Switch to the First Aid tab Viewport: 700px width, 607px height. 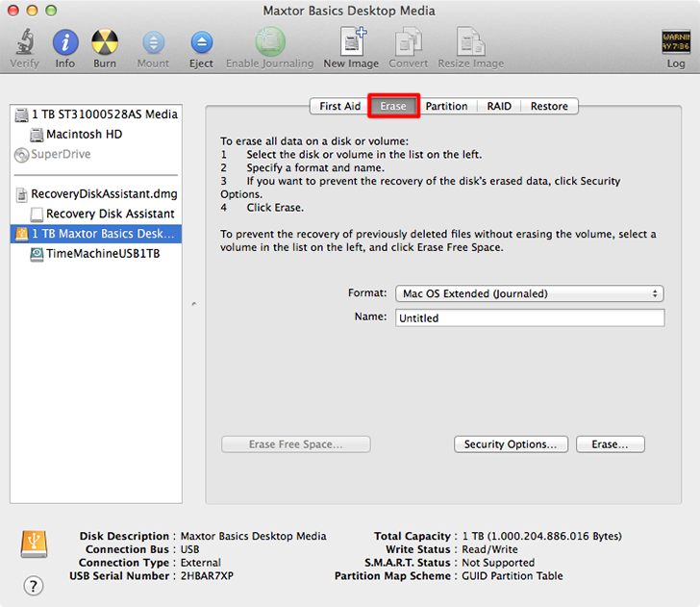pos(339,107)
